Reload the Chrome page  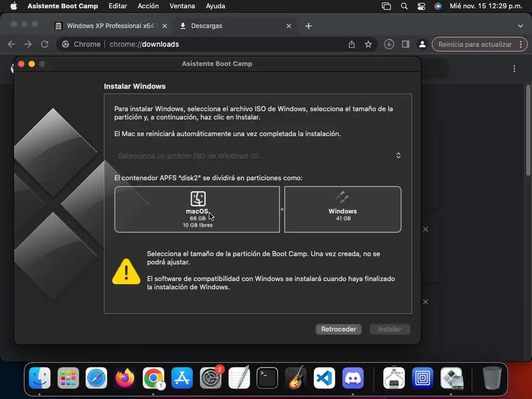(x=45, y=45)
